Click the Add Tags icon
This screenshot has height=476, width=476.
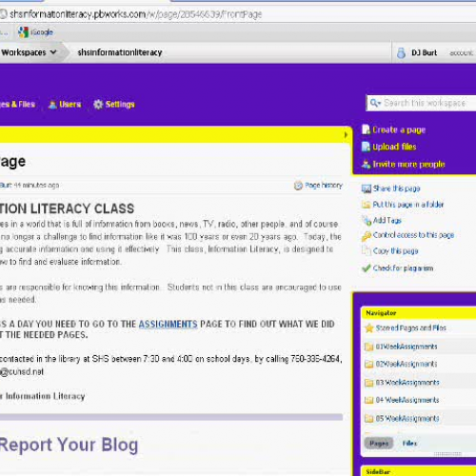pyautogui.click(x=367, y=220)
